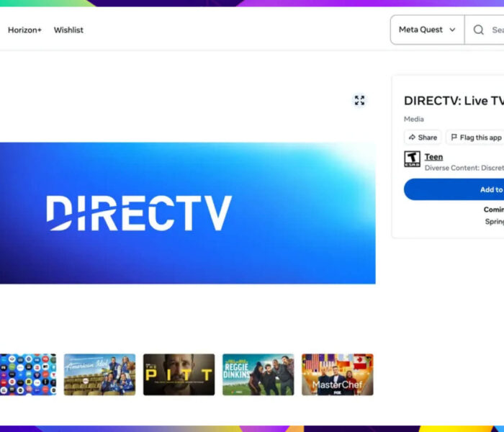Click the search magnifier icon
The height and width of the screenshot is (432, 504).
[478, 30]
